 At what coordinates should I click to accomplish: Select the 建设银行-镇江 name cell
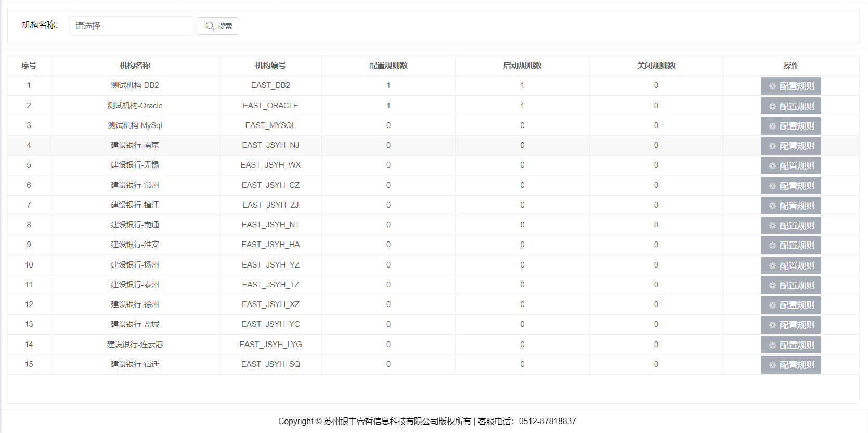tap(135, 205)
